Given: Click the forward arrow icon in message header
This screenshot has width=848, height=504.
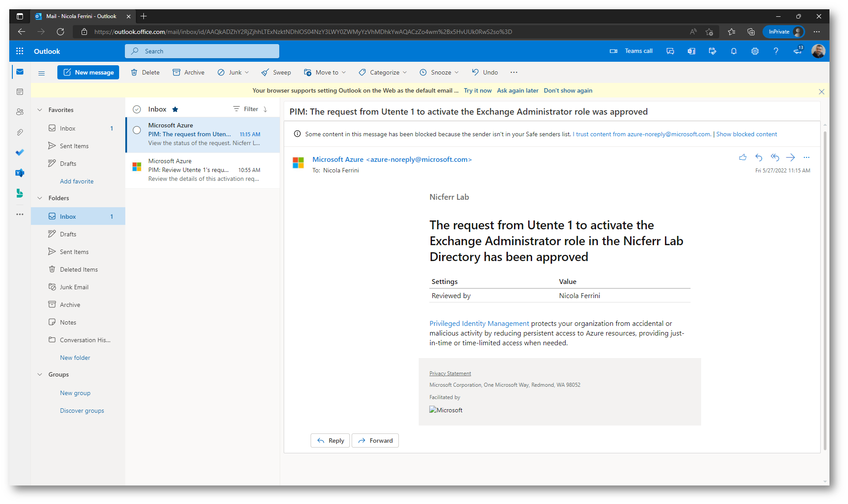Looking at the screenshot, I should (x=791, y=157).
